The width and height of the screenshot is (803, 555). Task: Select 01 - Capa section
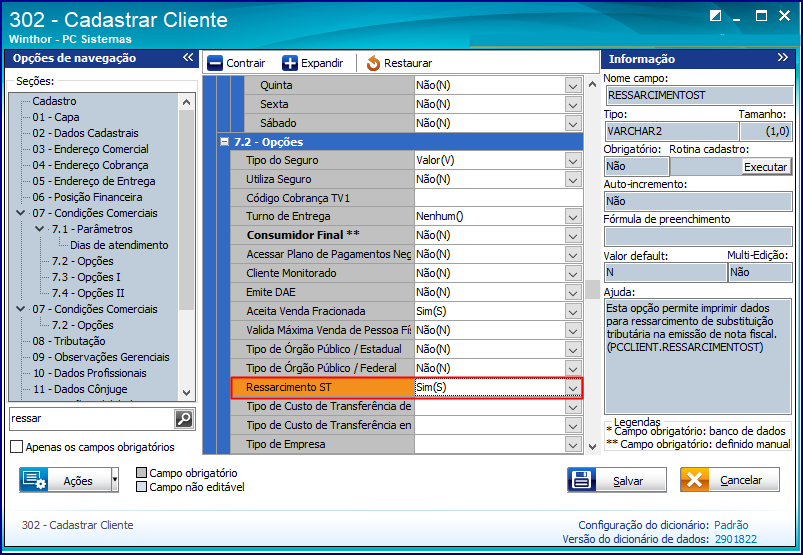[x=56, y=117]
